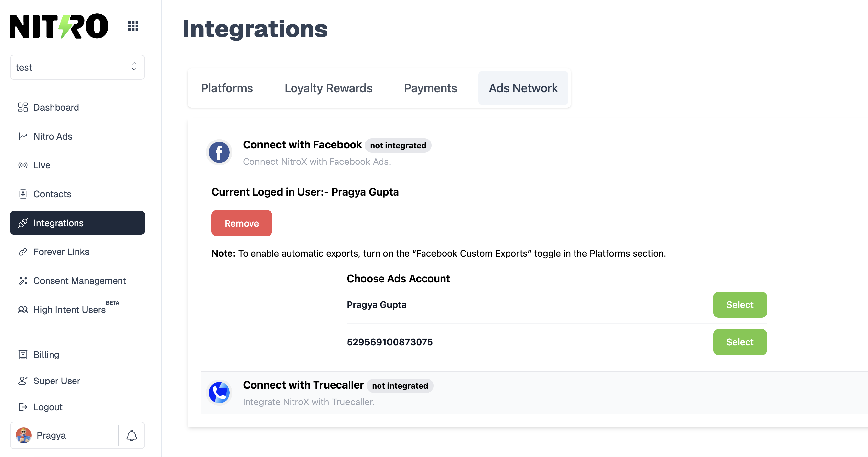This screenshot has width=868, height=457.
Task: Click the Choose Ads Account heading
Action: click(x=398, y=279)
